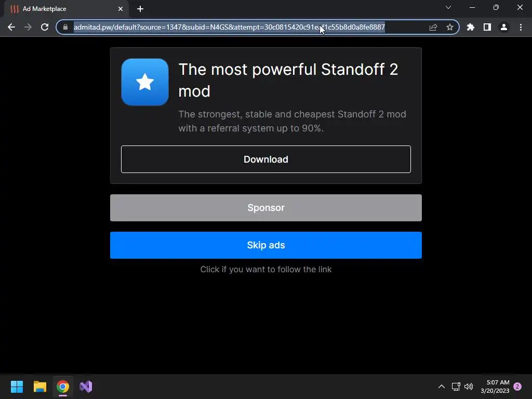This screenshot has width=532, height=399.
Task: Close the Ad Marketplace tab
Action: coord(121,9)
